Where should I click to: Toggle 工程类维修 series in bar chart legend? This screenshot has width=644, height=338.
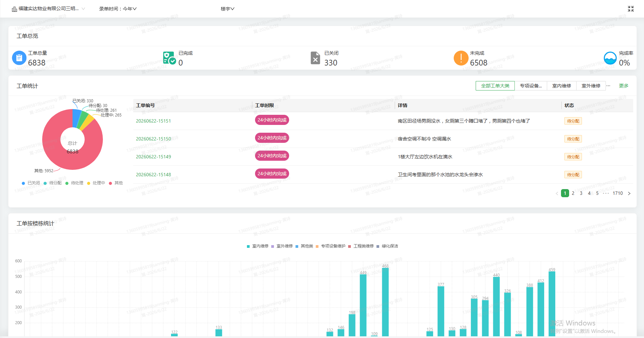[361, 246]
